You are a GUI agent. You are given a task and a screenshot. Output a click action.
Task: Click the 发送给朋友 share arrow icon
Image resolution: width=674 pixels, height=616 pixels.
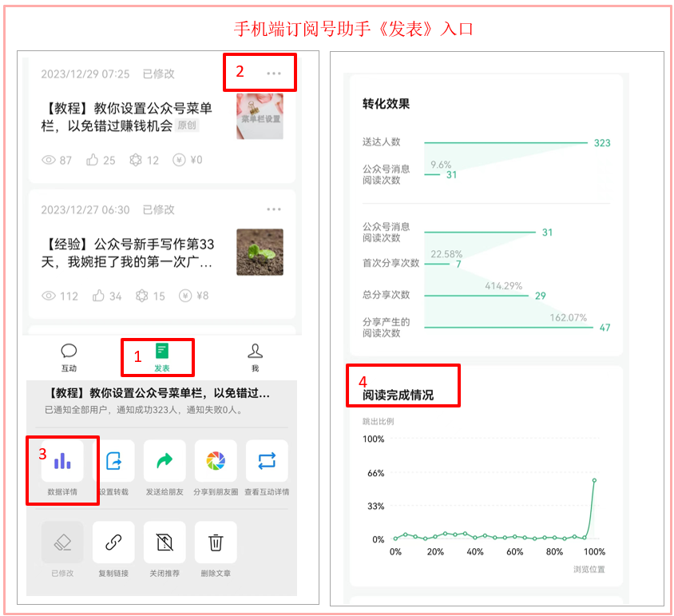[x=165, y=461]
